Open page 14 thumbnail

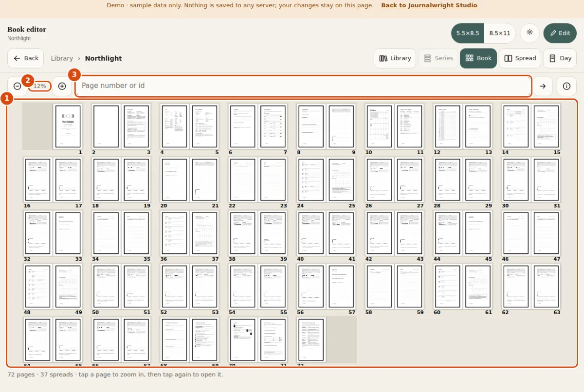coord(516,126)
